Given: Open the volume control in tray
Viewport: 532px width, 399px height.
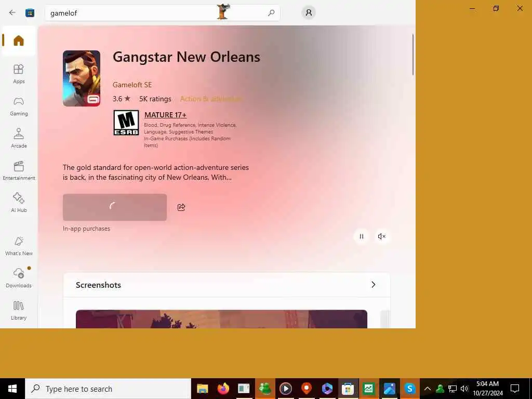Looking at the screenshot, I should click(x=464, y=389).
